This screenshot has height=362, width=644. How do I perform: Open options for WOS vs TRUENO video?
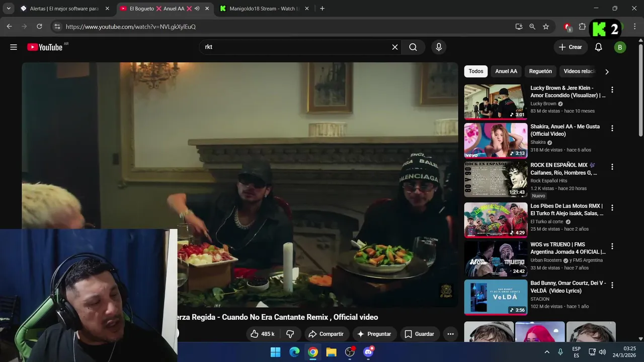click(x=612, y=246)
